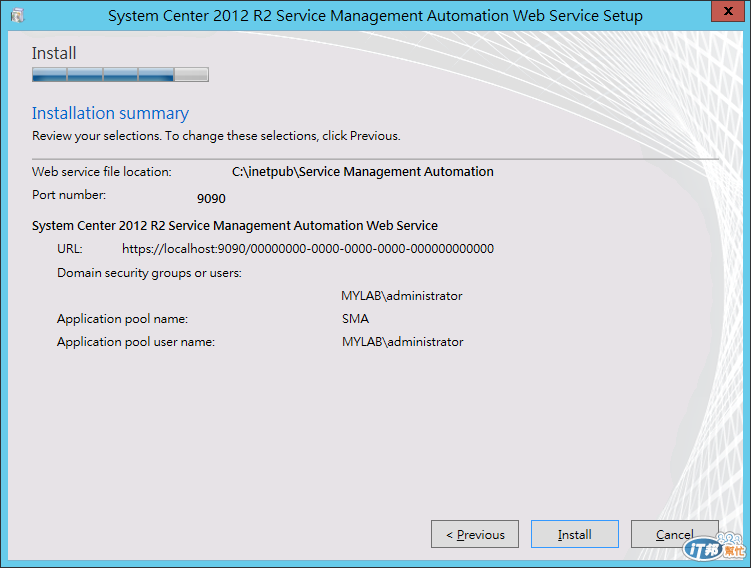The height and width of the screenshot is (568, 751).
Task: Click the Port number label
Action: click(69, 194)
